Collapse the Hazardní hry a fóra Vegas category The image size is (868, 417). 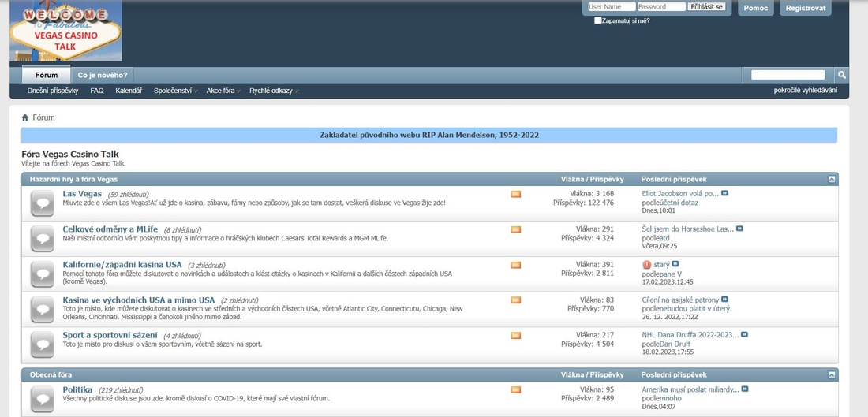pos(832,179)
